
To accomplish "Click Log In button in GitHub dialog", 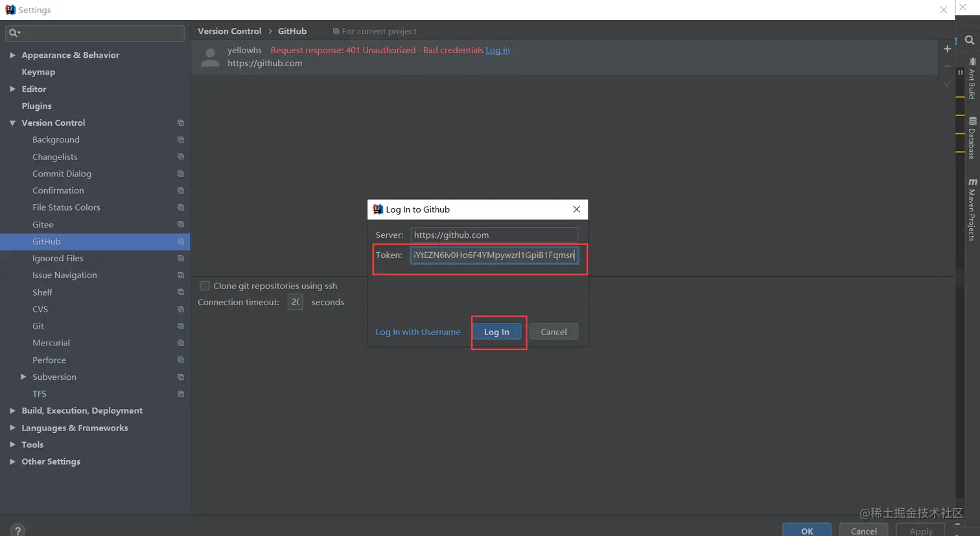I will point(496,332).
